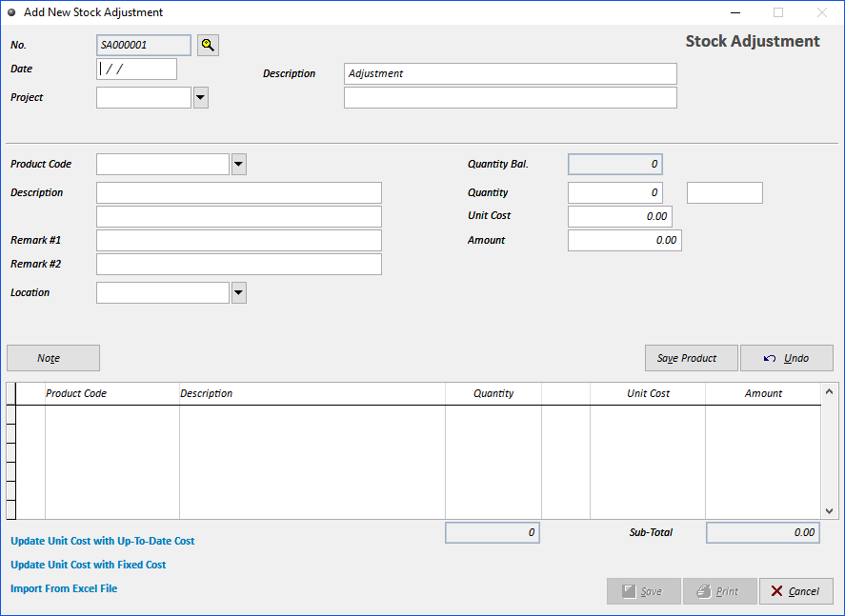The image size is (845, 616).
Task: Click Update Unit Cost with Fixed Cost
Action: [x=89, y=565]
